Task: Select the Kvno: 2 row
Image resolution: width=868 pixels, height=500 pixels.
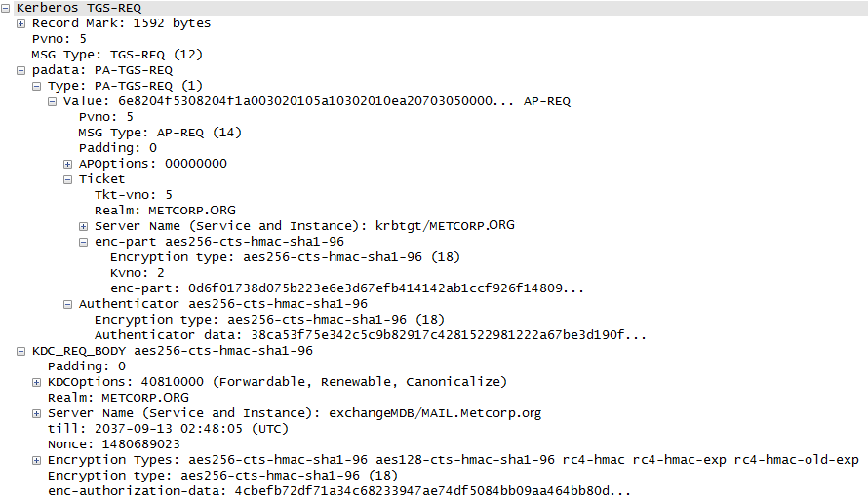Action: coord(137,273)
